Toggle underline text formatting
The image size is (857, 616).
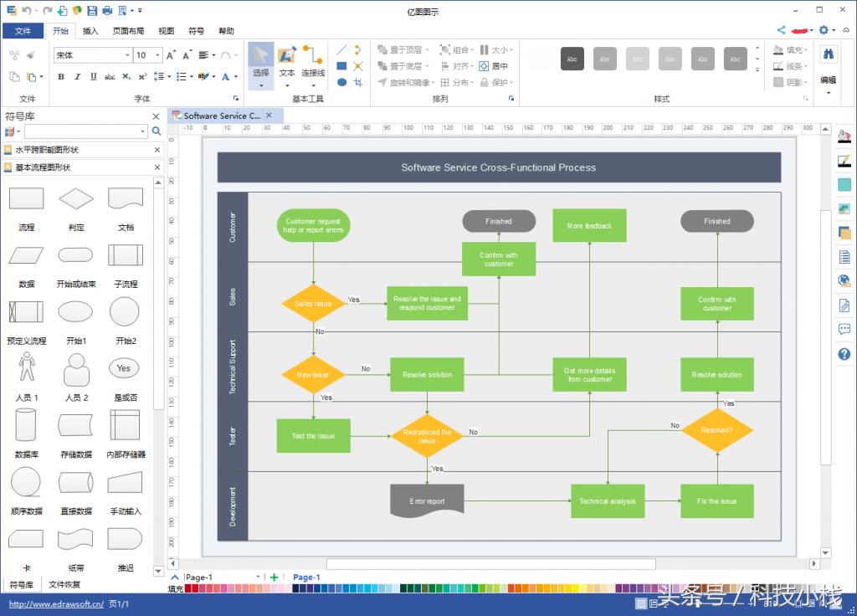pyautogui.click(x=93, y=77)
